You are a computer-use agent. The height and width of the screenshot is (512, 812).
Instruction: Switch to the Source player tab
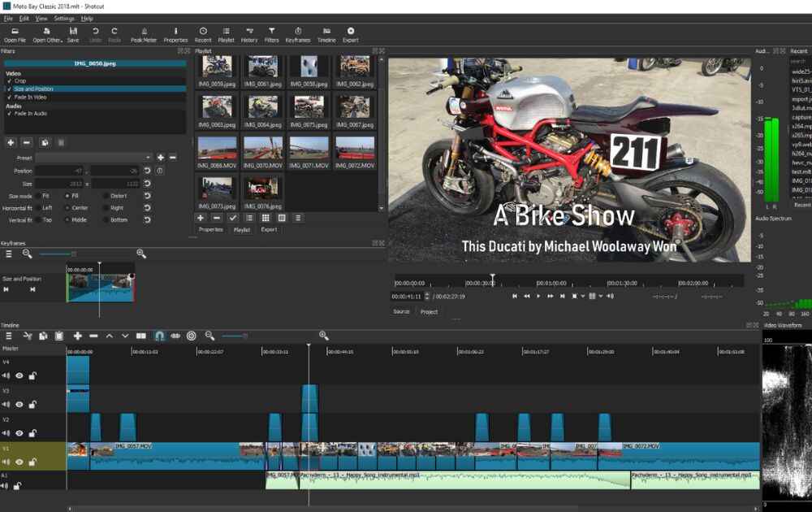401,312
